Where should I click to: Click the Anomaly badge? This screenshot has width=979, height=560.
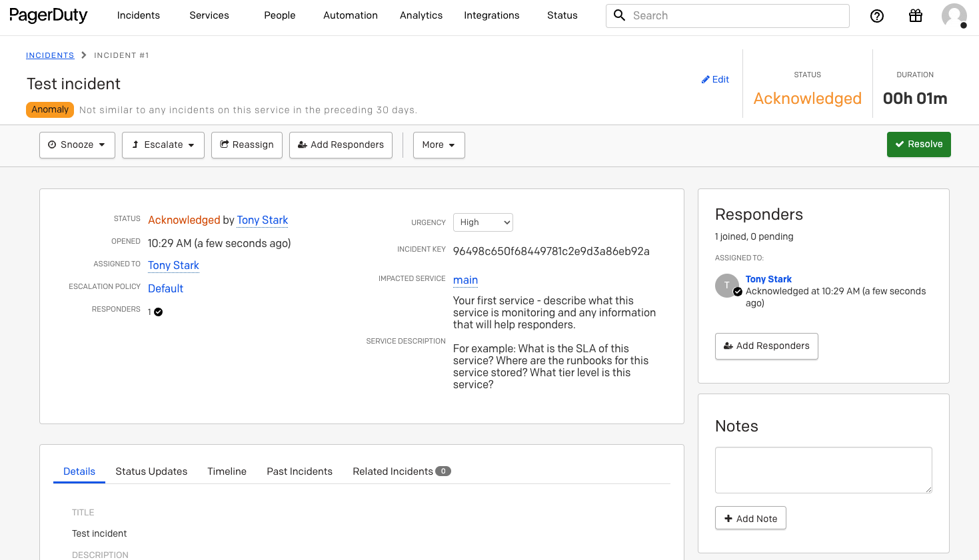(50, 109)
